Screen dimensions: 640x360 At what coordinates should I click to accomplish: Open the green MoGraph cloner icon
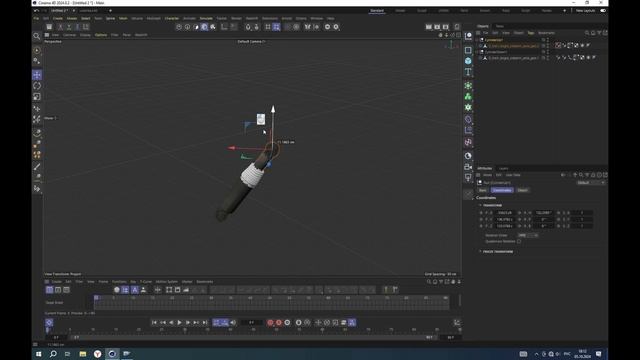point(468,97)
